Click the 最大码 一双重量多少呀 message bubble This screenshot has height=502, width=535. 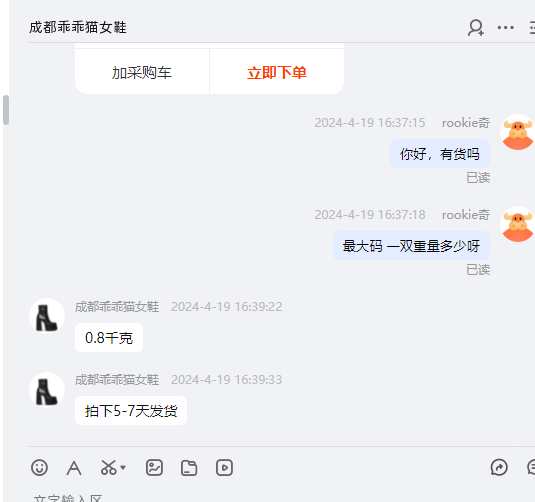(x=411, y=246)
